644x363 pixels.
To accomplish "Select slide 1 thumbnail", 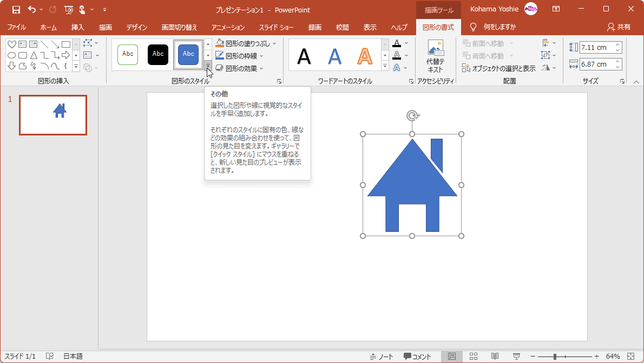I will 53,115.
